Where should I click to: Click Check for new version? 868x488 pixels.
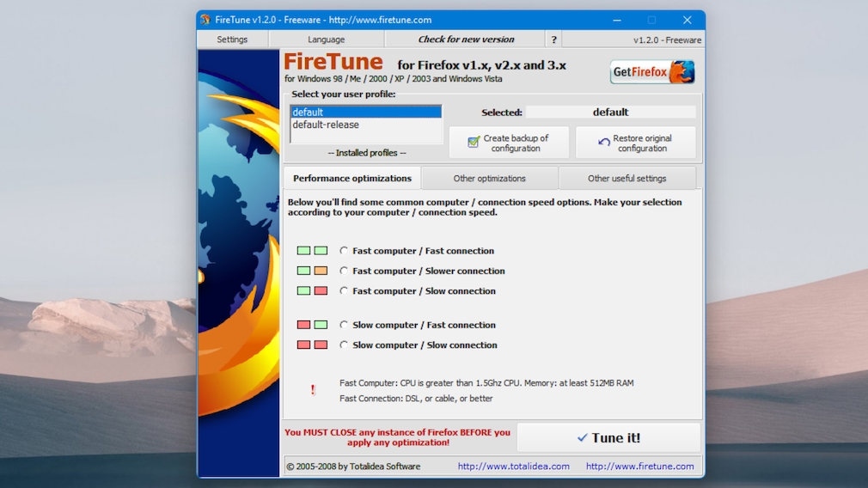(x=466, y=40)
